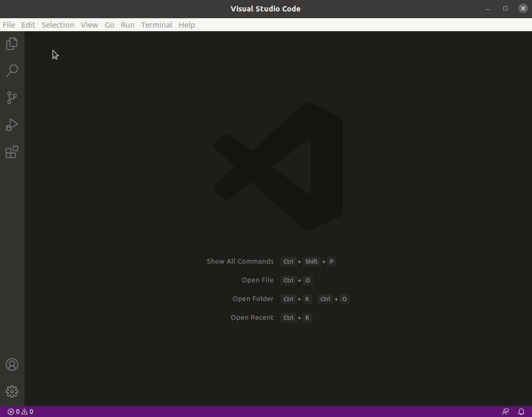This screenshot has height=417, width=532.
Task: Select the Run and Debug icon
Action: coord(11,125)
